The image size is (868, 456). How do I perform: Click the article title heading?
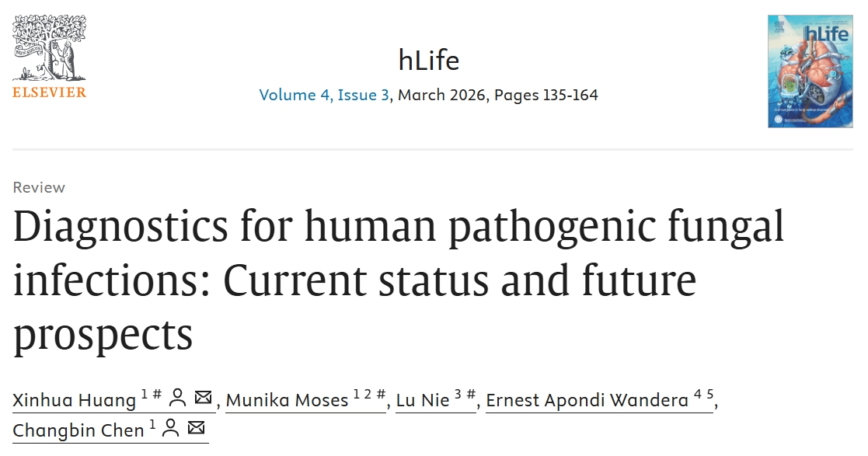(x=398, y=280)
